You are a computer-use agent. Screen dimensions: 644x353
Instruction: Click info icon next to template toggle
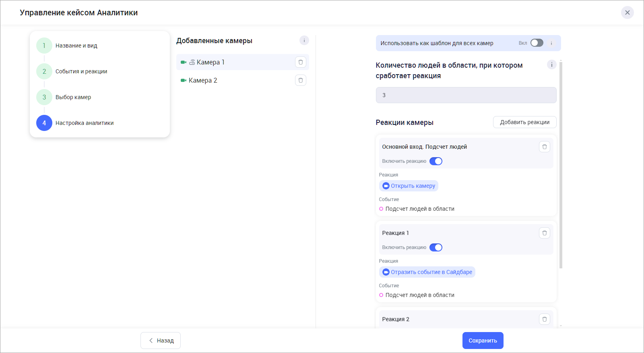coord(551,43)
